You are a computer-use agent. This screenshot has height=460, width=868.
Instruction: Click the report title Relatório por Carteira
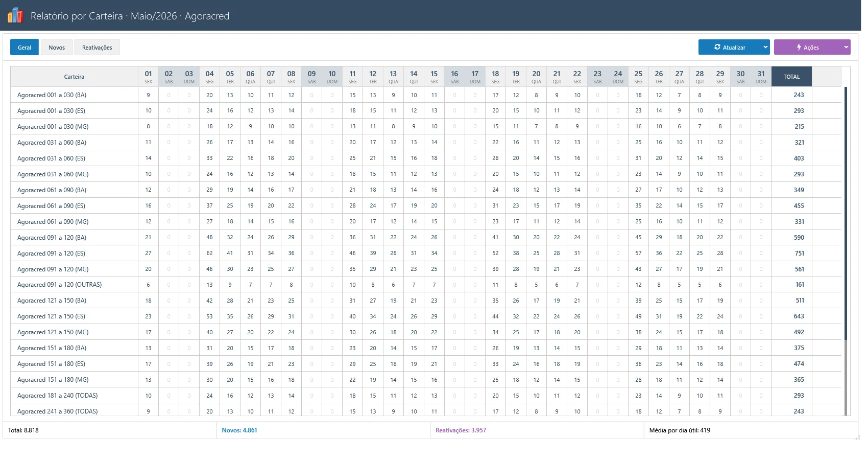[77, 16]
